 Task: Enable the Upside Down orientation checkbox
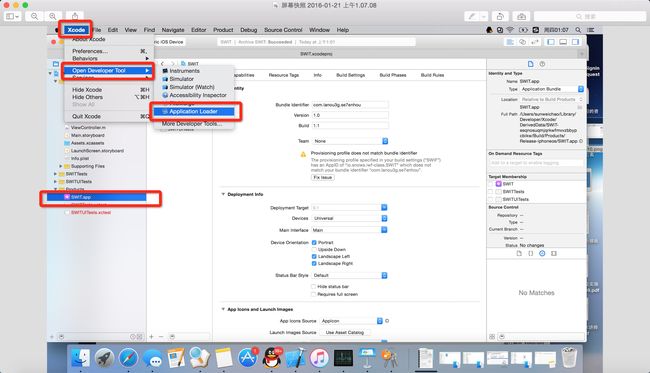[314, 249]
